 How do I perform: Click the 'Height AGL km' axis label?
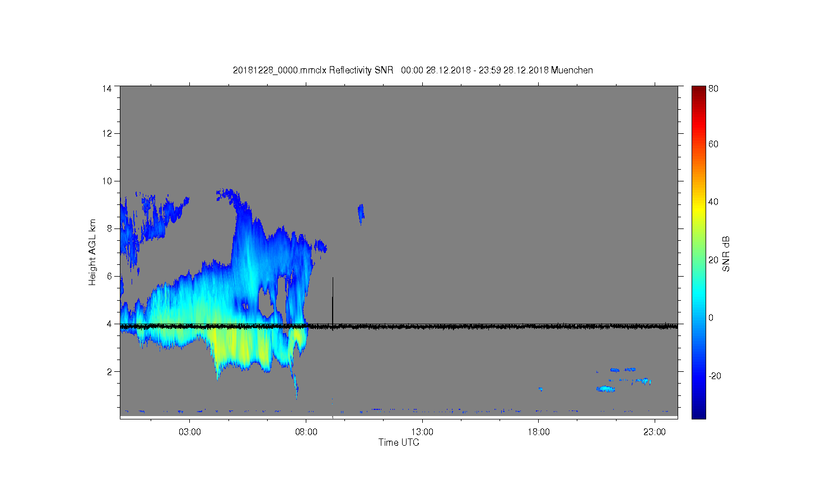92,252
